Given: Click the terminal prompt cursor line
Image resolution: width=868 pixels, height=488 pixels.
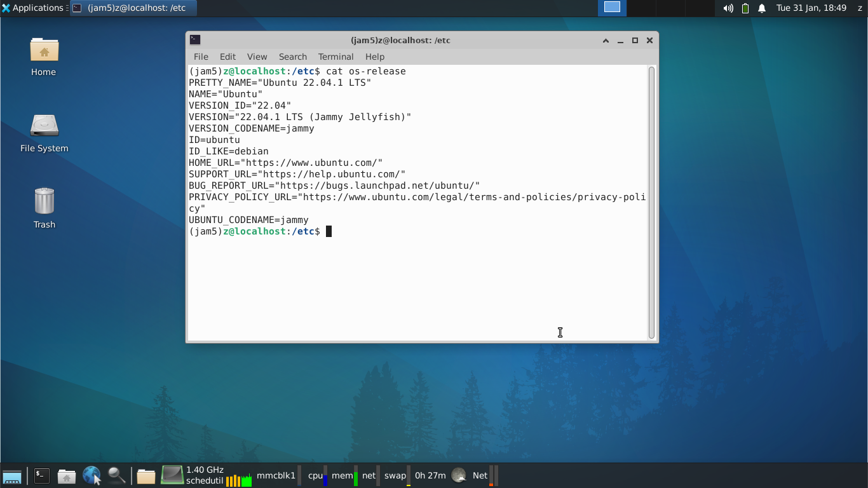Looking at the screenshot, I should tap(261, 231).
